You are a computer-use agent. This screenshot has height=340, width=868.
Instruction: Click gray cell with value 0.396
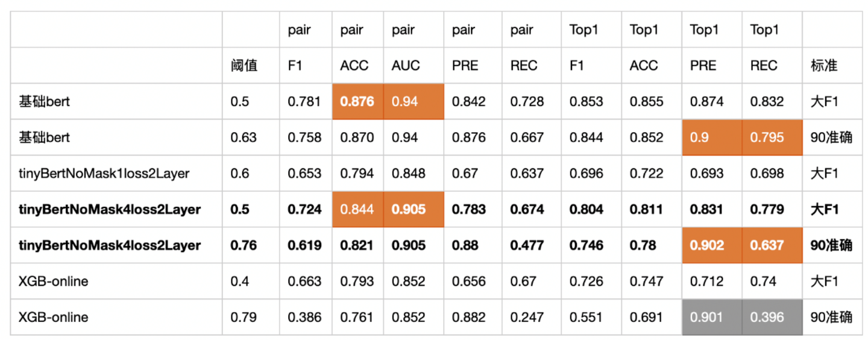[772, 317]
